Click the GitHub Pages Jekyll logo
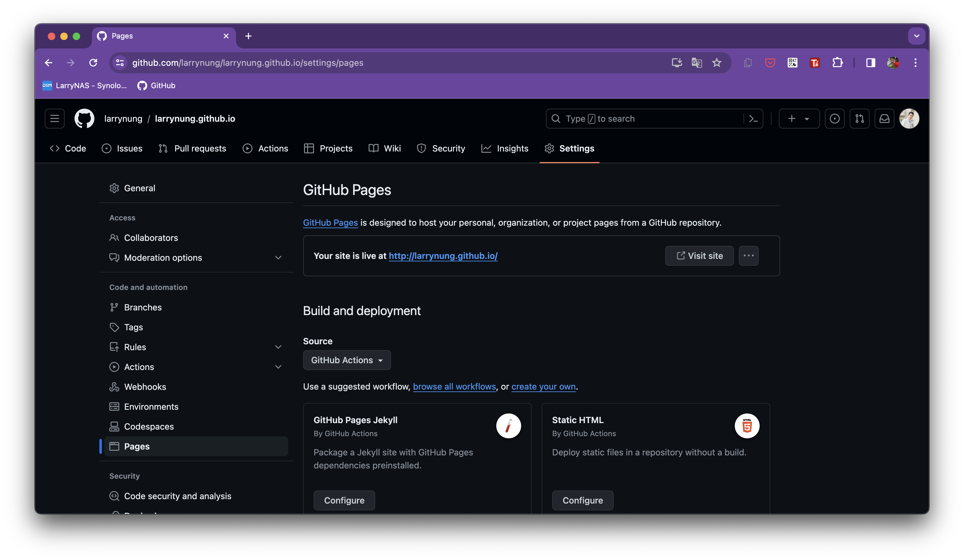This screenshot has width=964, height=560. 508,426
